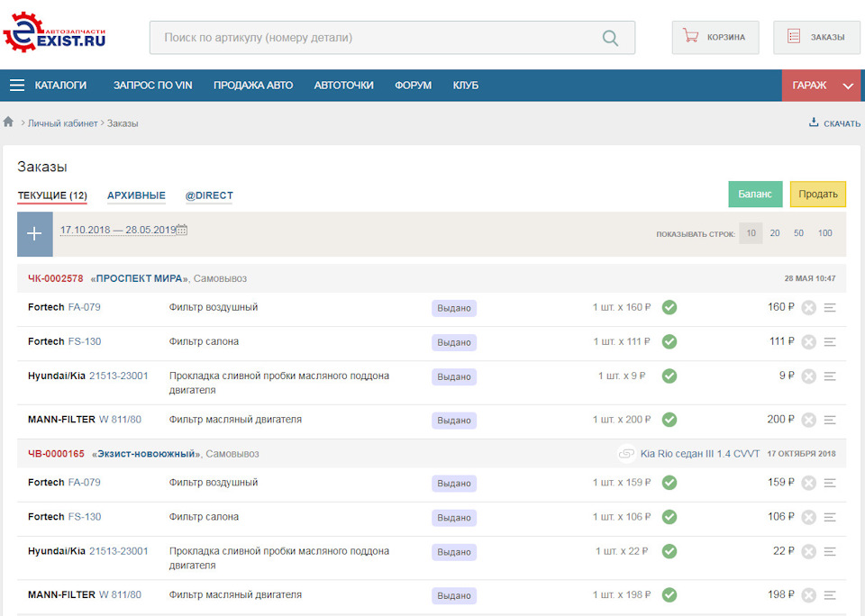The height and width of the screenshot is (616, 865).
Task: Click cancel X icon in 9 ₽ row
Action: [809, 376]
